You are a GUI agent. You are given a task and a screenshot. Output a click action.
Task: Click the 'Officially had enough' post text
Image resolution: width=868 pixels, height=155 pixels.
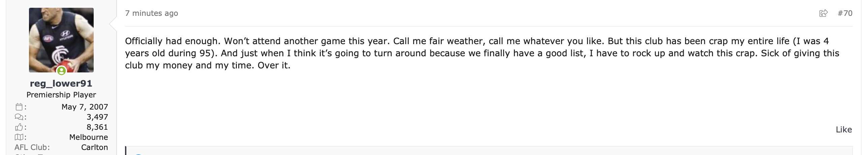coord(482,53)
